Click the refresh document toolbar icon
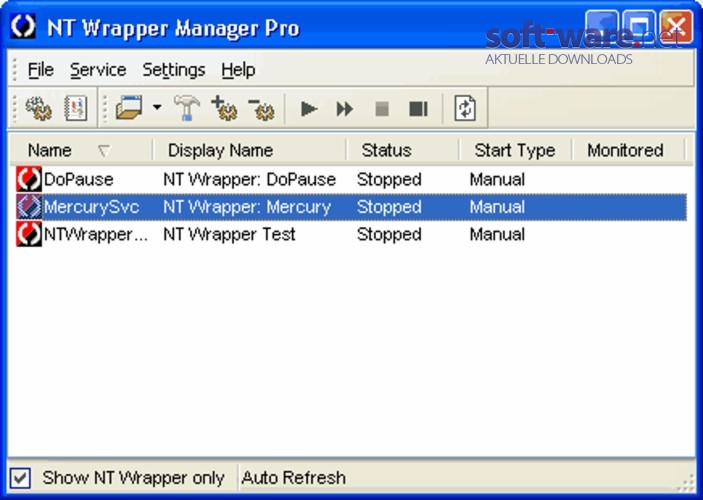 (465, 108)
